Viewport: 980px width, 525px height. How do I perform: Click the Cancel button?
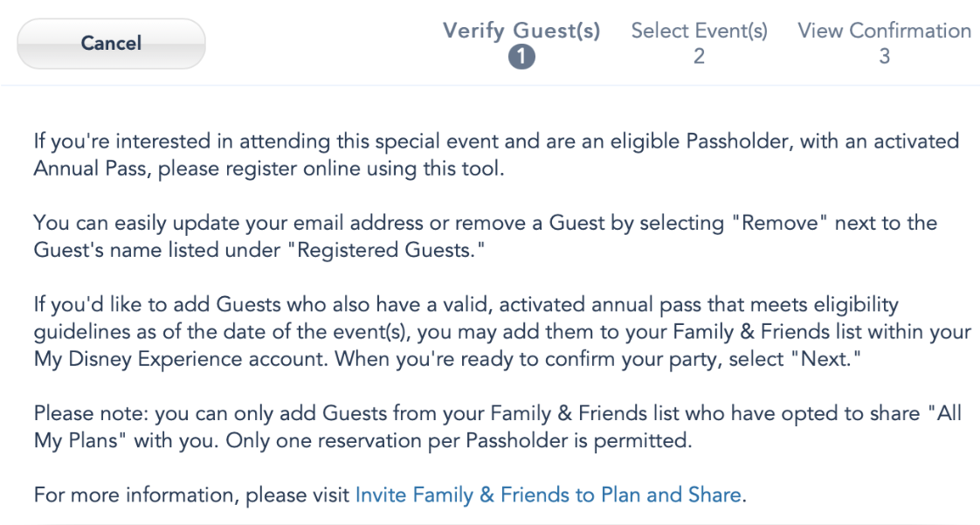pyautogui.click(x=111, y=43)
